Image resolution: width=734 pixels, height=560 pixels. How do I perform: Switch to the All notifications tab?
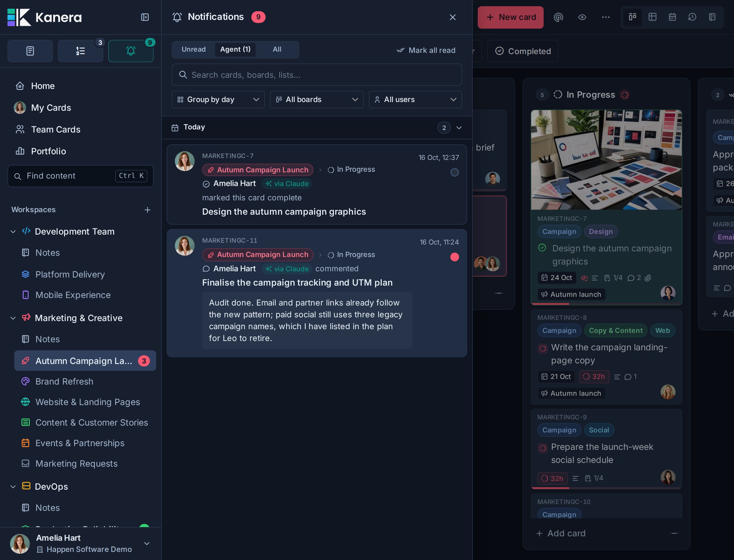pos(277,49)
